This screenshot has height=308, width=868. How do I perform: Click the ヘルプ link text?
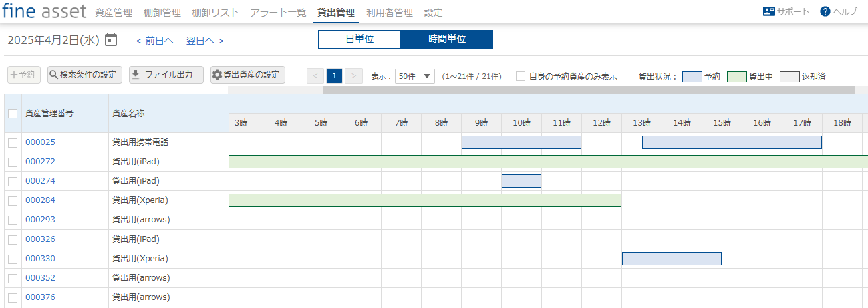(x=845, y=12)
